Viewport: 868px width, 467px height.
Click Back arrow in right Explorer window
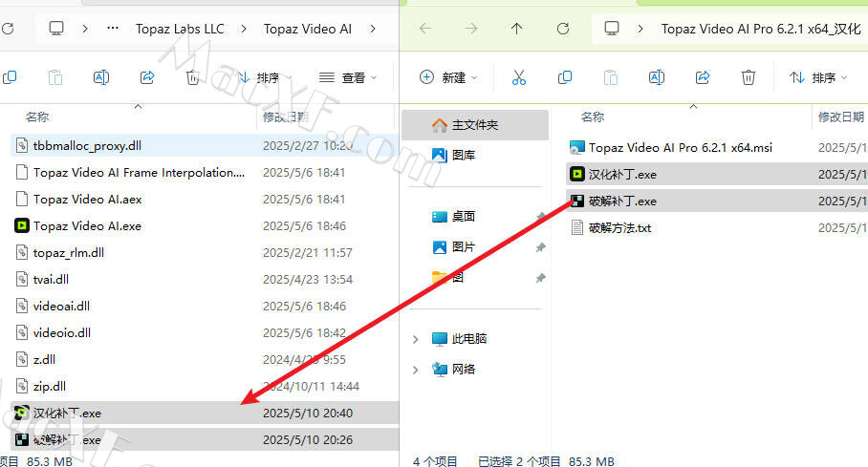425,29
